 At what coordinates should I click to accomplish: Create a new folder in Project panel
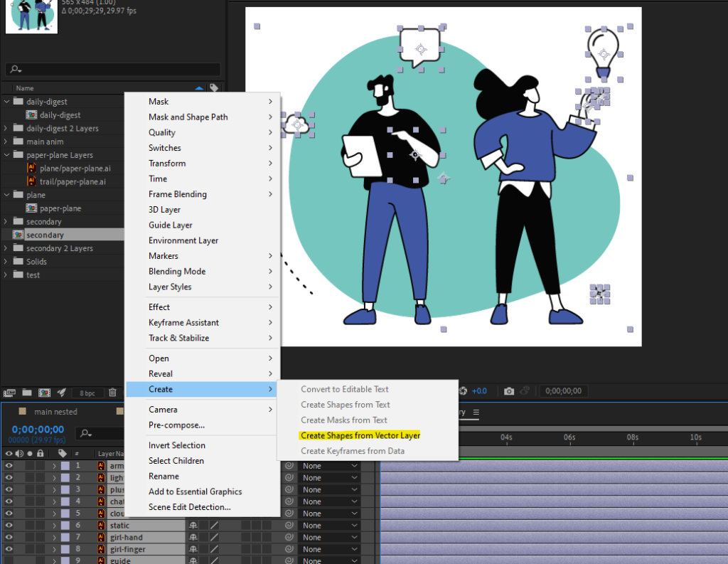click(x=26, y=392)
